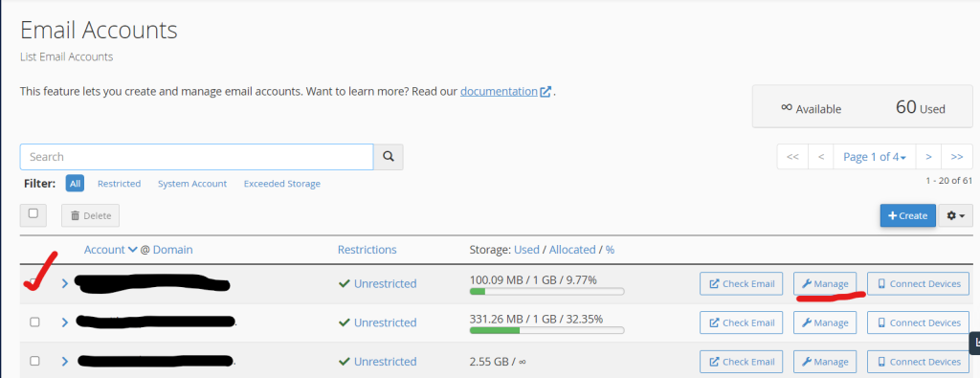Expand the account row with 2.55 GB storage
The image size is (980, 378).
coord(64,361)
